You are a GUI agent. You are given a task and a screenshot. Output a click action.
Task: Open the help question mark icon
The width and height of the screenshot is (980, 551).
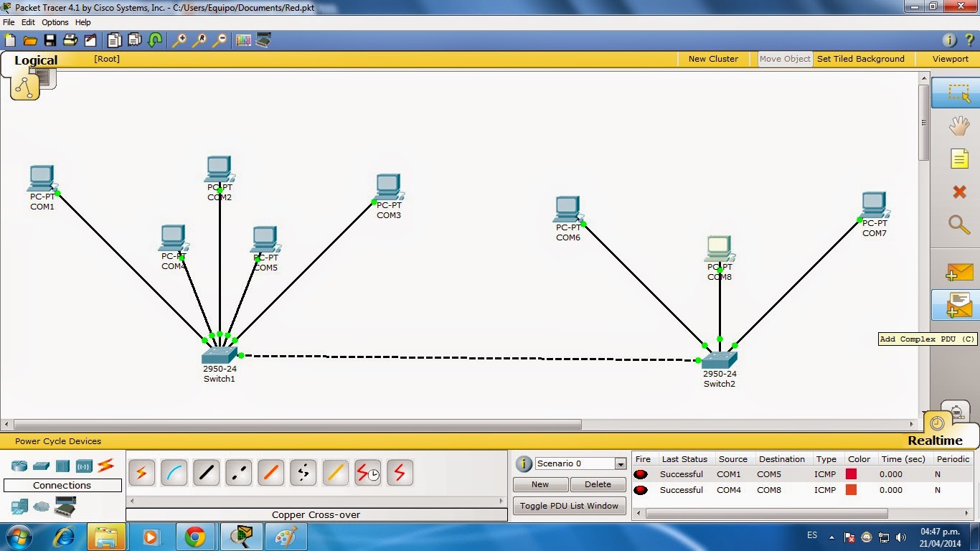pos(969,40)
